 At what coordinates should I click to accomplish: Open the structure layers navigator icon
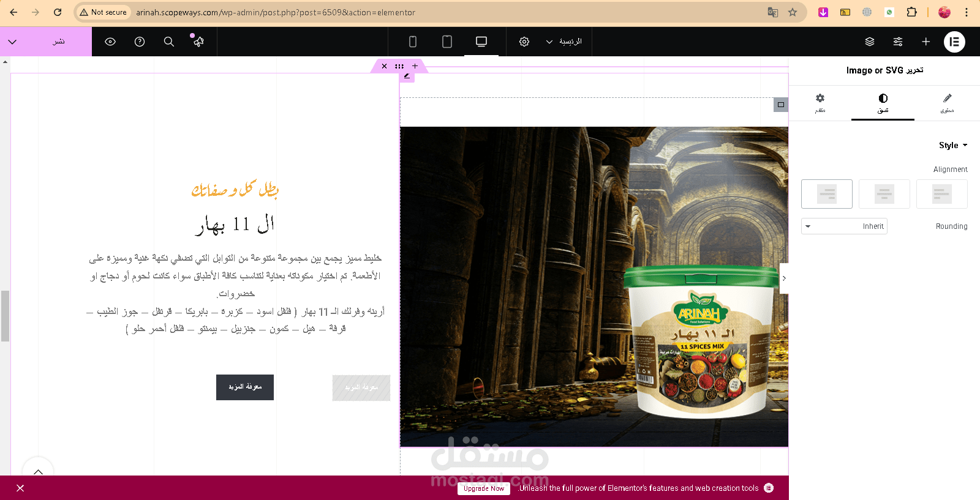870,42
